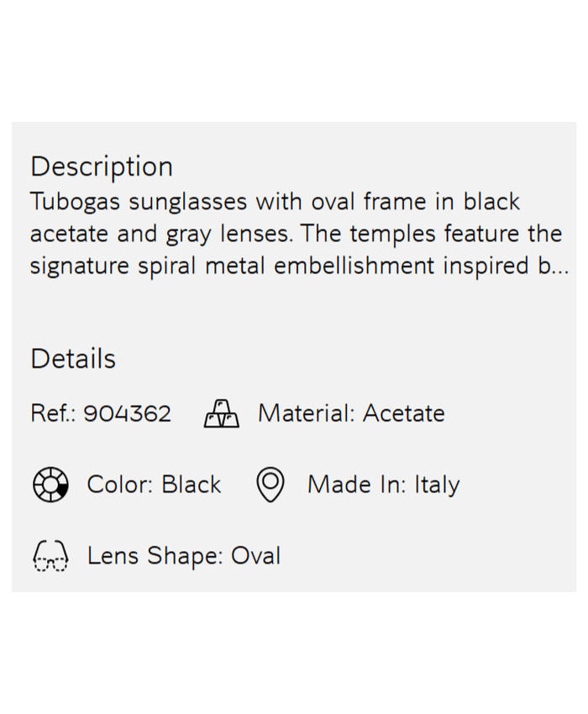The height and width of the screenshot is (714, 588).
Task: Click the acetate material blocks icon
Action: (x=222, y=414)
